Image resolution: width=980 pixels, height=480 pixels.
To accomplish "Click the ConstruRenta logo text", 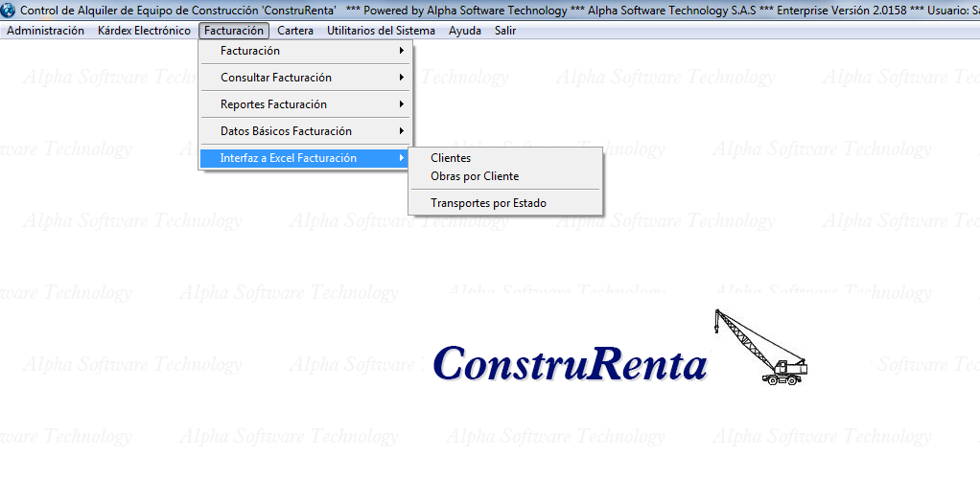I will pos(570,364).
